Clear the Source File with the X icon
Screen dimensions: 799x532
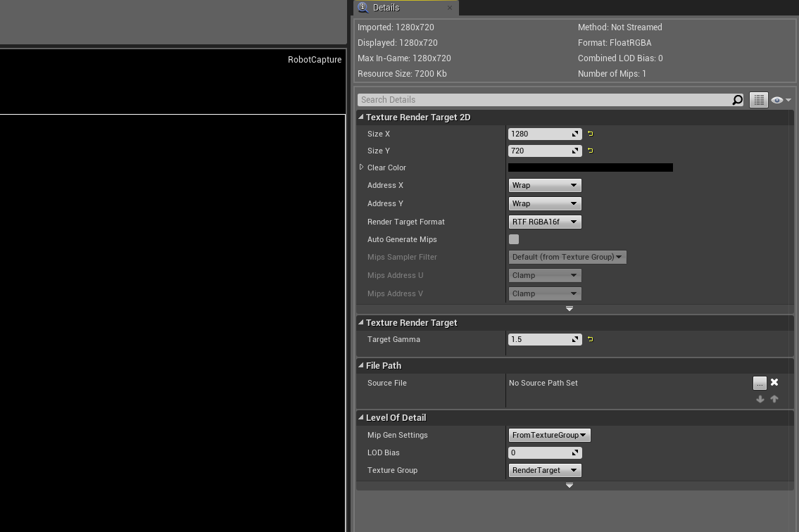pos(774,382)
